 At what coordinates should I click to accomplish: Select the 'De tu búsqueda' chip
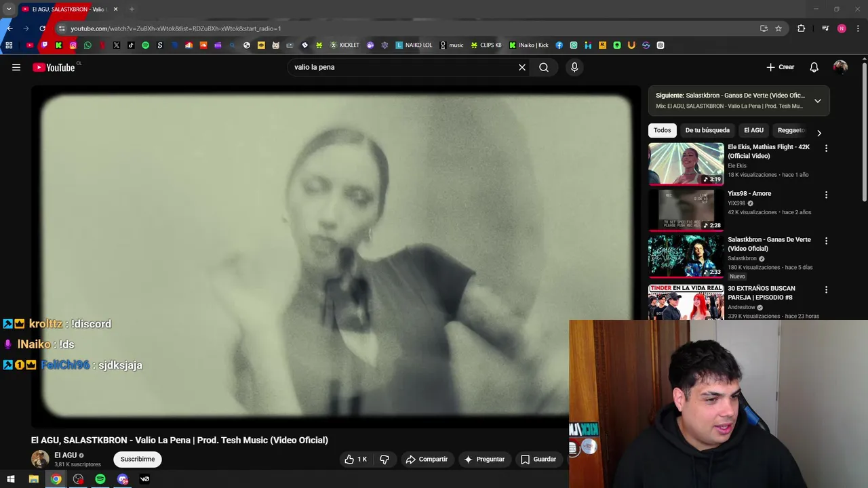point(707,130)
